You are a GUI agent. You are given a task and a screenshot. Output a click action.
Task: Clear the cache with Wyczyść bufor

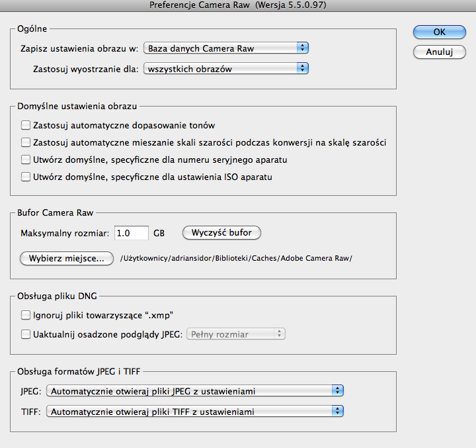pyautogui.click(x=221, y=233)
